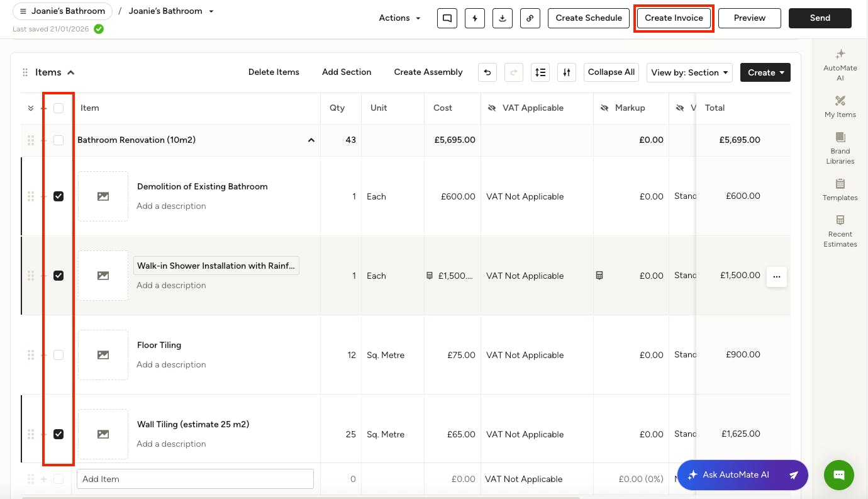Grab drag handle for the Items panel
Viewport: 868px width, 499px height.
(x=25, y=72)
